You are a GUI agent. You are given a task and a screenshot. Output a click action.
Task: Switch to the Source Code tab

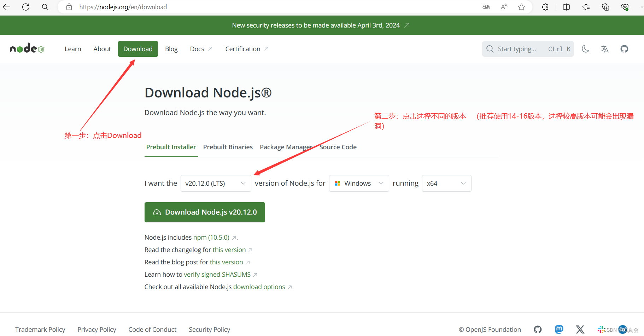338,147
